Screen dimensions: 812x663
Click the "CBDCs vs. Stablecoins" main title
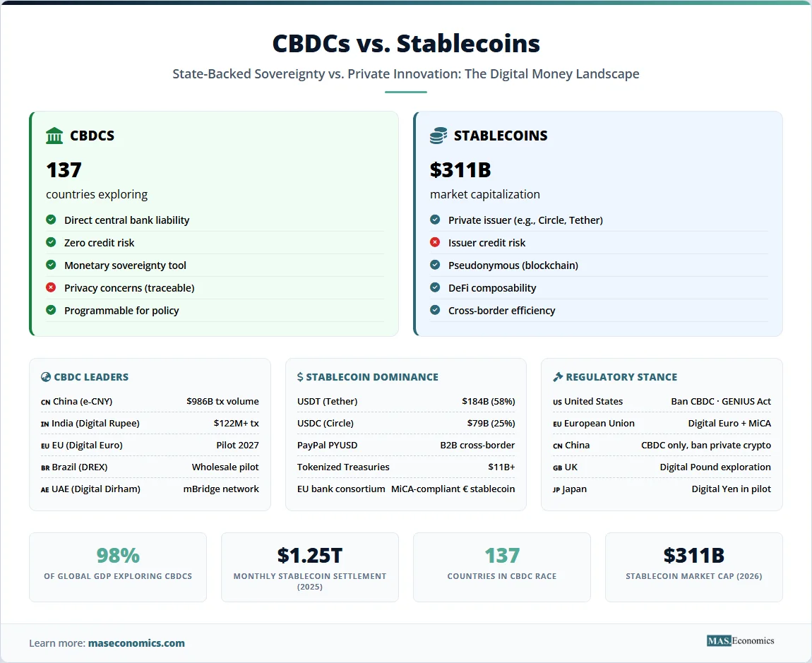406,44
